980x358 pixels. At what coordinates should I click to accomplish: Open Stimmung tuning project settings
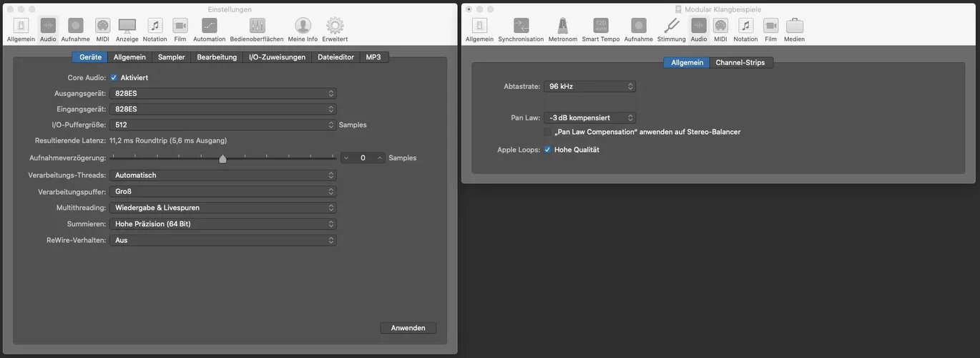click(x=671, y=30)
